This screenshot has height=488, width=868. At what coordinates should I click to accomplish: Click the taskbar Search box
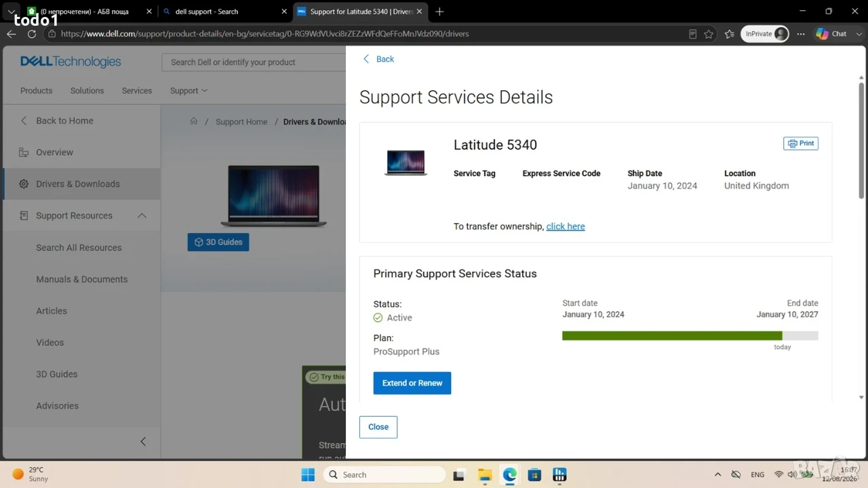[384, 474]
